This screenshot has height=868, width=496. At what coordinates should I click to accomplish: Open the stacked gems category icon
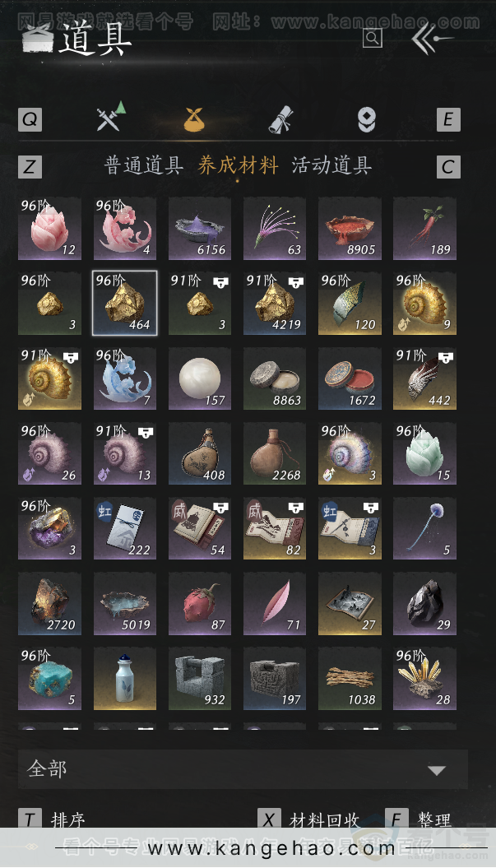[367, 119]
